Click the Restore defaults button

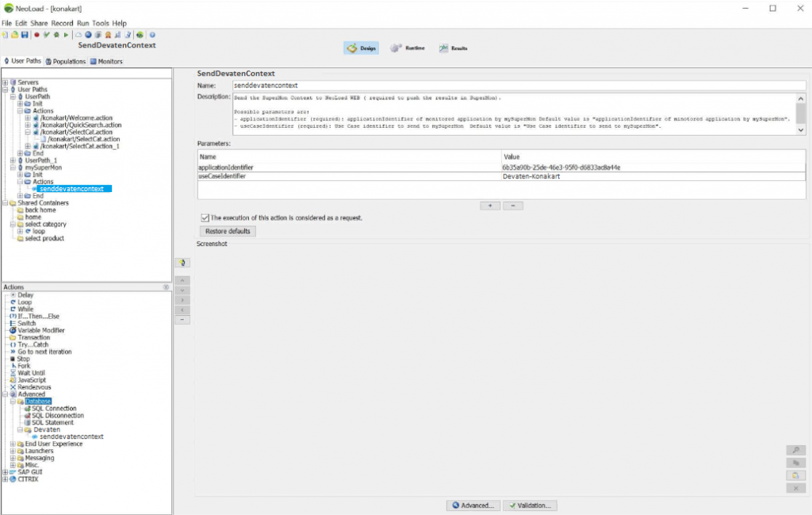pyautogui.click(x=228, y=232)
